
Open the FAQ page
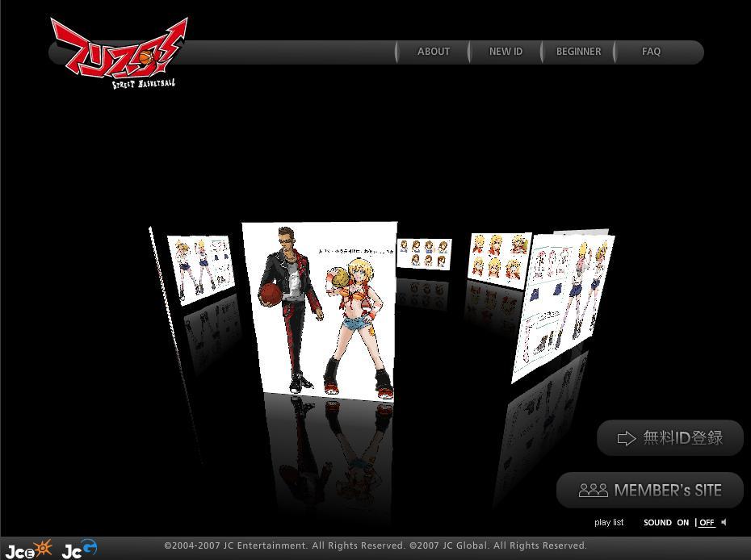(651, 52)
